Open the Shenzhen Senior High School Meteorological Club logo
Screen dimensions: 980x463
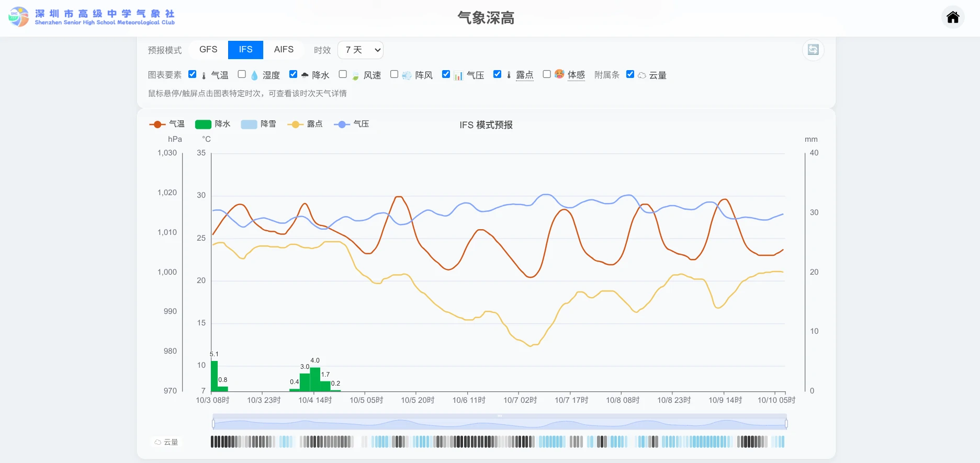(x=92, y=17)
